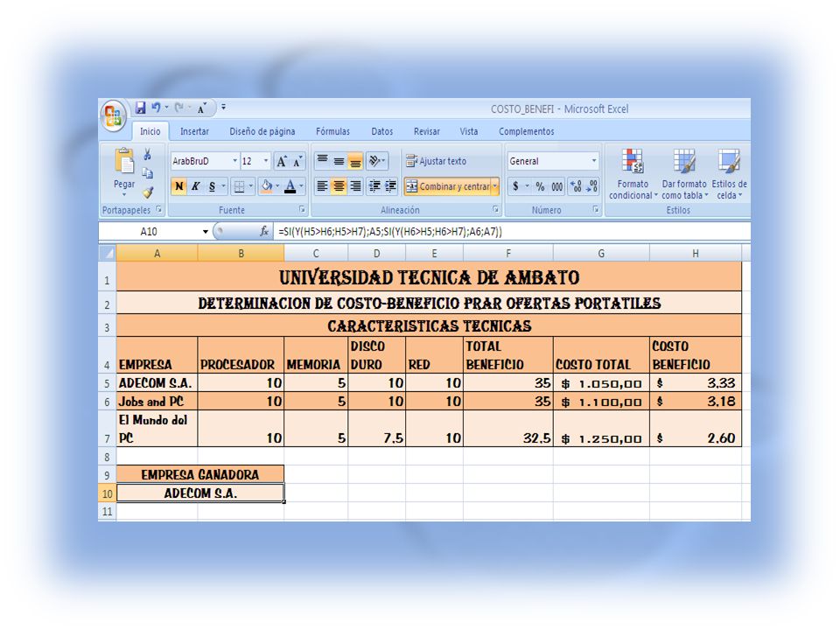
Task: Decrease indent
Action: (375, 186)
